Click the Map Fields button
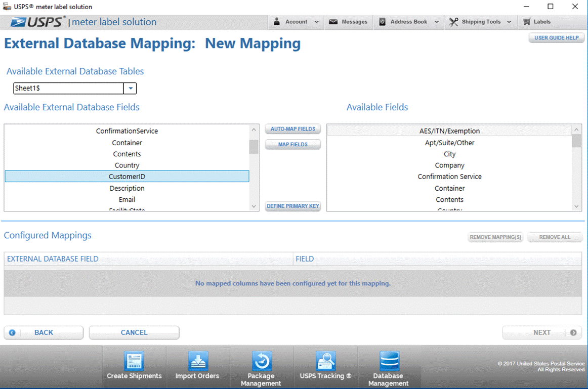 click(293, 145)
